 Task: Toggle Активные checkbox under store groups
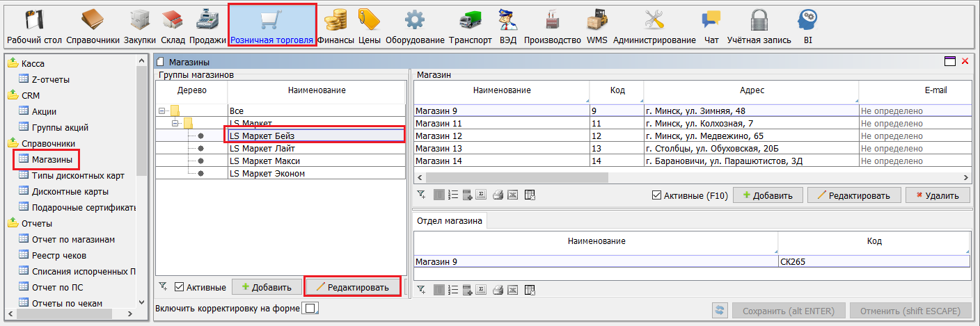coord(180,287)
